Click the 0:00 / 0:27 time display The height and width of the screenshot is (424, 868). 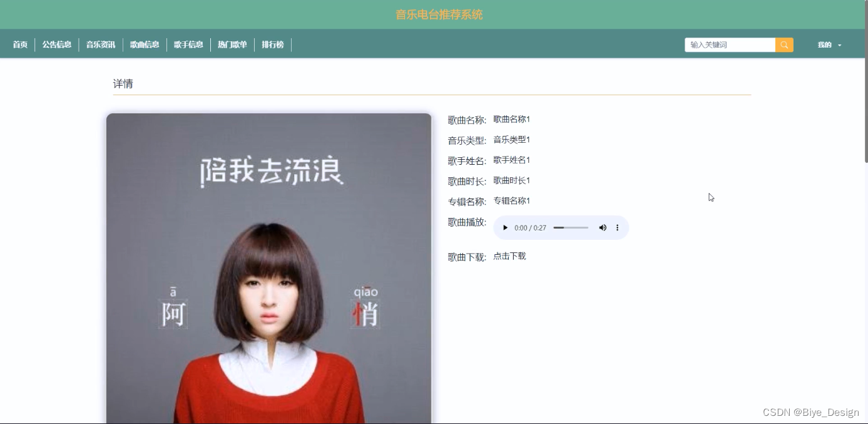tap(530, 228)
